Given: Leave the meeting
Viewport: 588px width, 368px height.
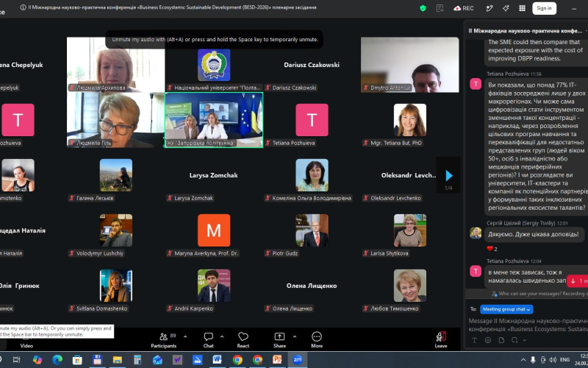Looking at the screenshot, I should pyautogui.click(x=441, y=340).
